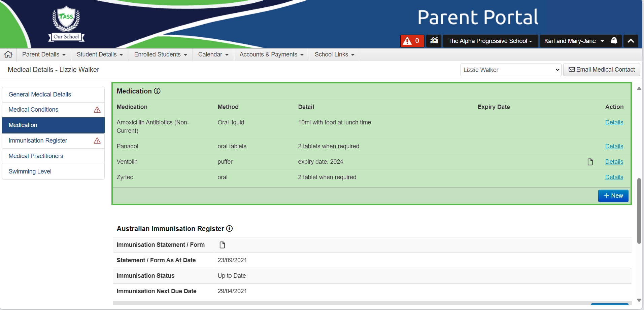Screen dimensions: 644x310
Task: Open Details link for Panadol
Action: point(614,146)
